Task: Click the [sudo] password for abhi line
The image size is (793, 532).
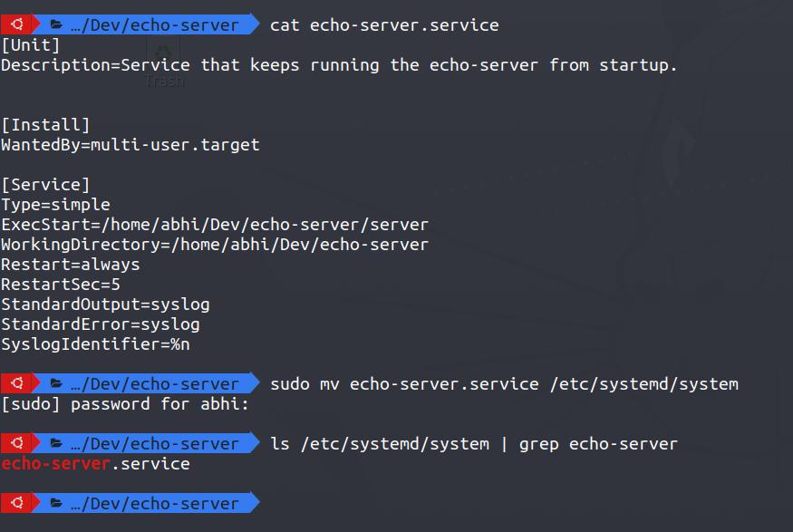Action: click(124, 403)
